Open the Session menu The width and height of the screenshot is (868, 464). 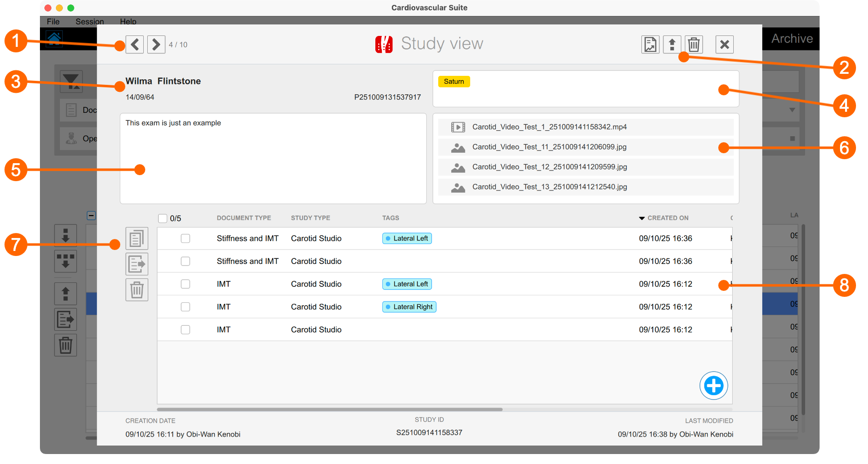coord(89,21)
